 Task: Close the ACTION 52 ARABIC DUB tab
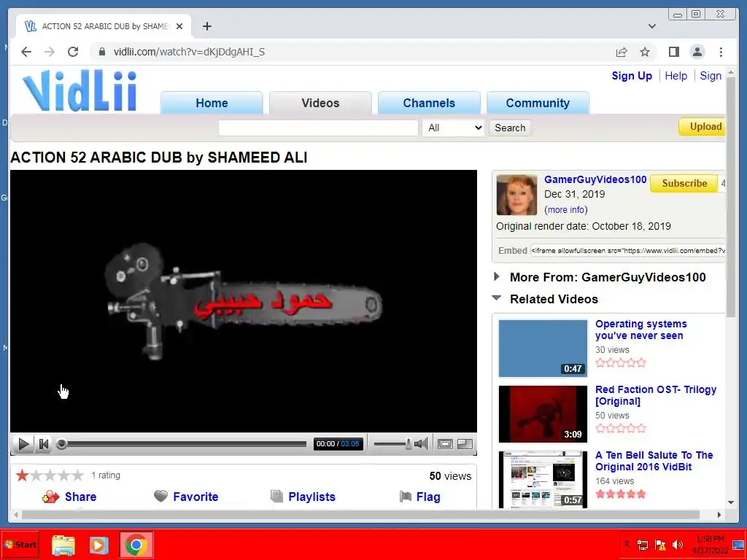(x=179, y=26)
